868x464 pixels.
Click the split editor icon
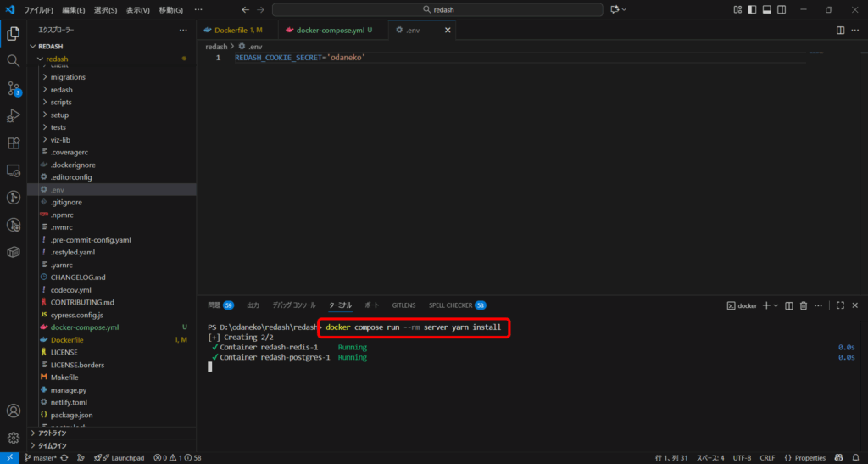coord(840,30)
